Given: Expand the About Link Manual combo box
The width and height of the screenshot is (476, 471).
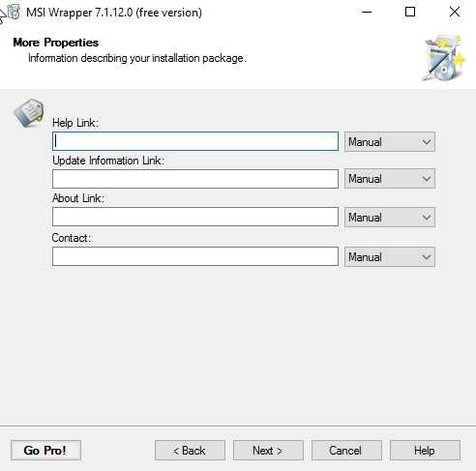Looking at the screenshot, I should [x=390, y=218].
